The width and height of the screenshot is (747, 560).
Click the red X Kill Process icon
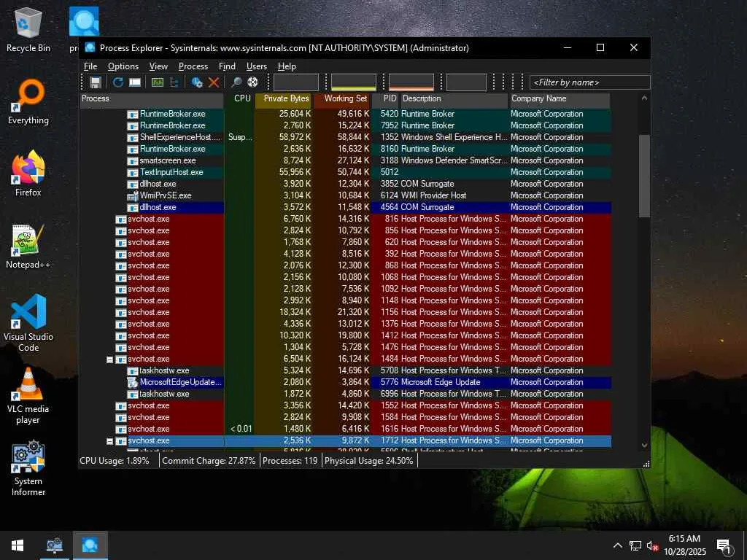(214, 82)
